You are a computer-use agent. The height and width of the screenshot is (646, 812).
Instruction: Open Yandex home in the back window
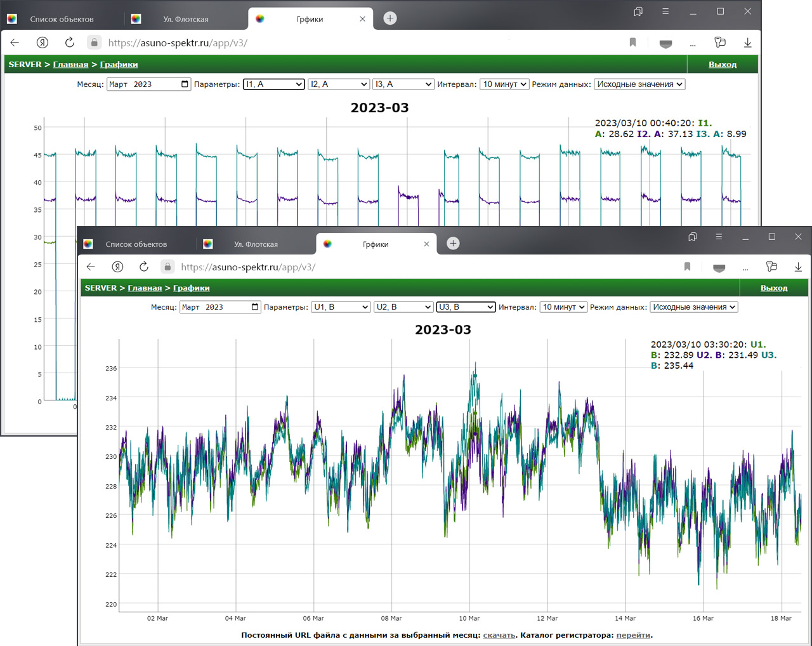tap(43, 43)
